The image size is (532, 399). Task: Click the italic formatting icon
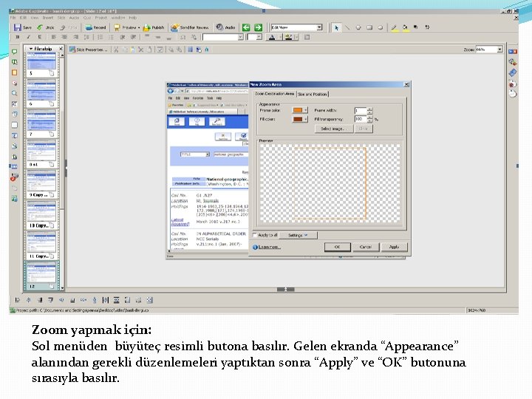(x=28, y=37)
